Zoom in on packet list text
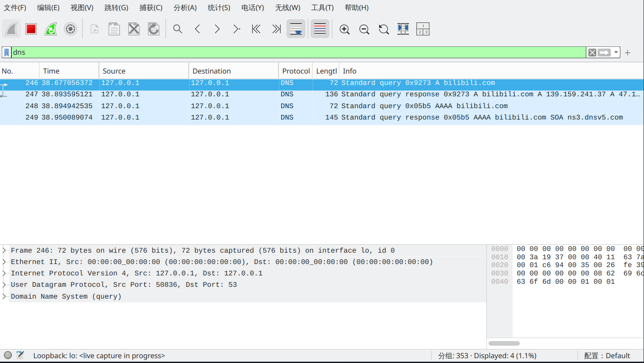644x363 pixels. tap(345, 29)
